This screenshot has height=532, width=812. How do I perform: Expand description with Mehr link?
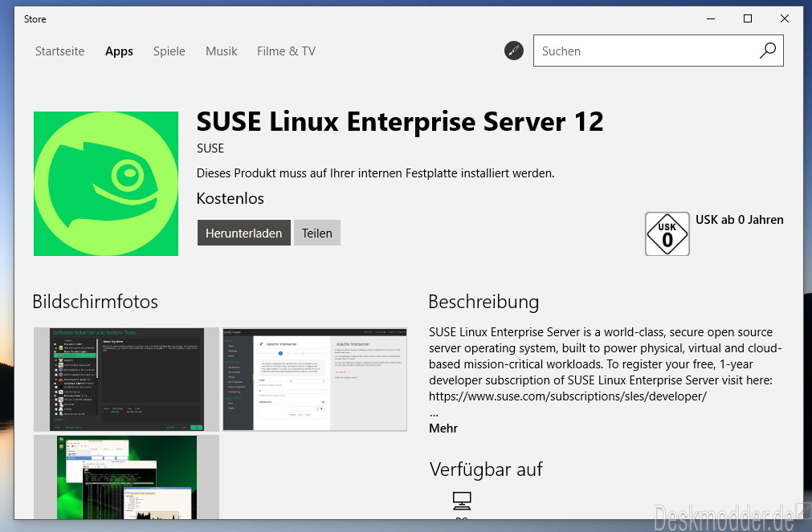(x=443, y=428)
